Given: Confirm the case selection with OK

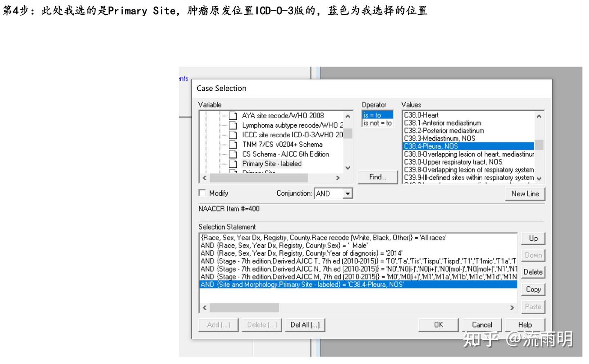Looking at the screenshot, I should [438, 324].
